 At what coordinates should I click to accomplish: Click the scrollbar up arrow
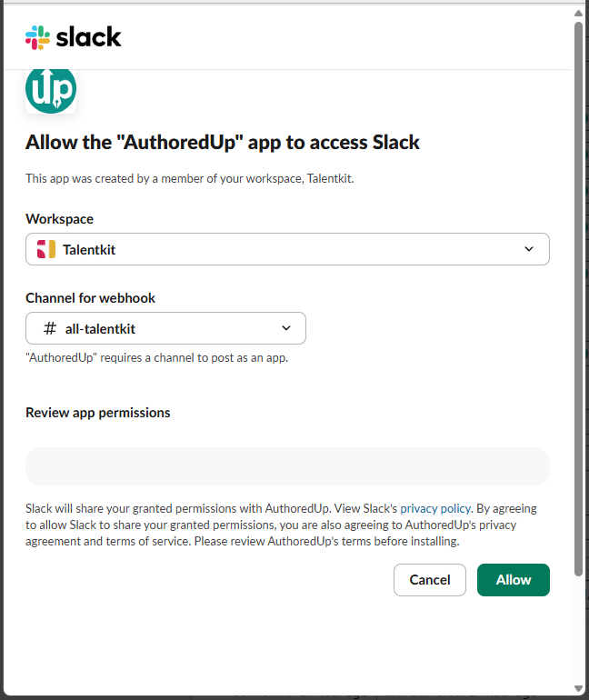click(x=578, y=14)
